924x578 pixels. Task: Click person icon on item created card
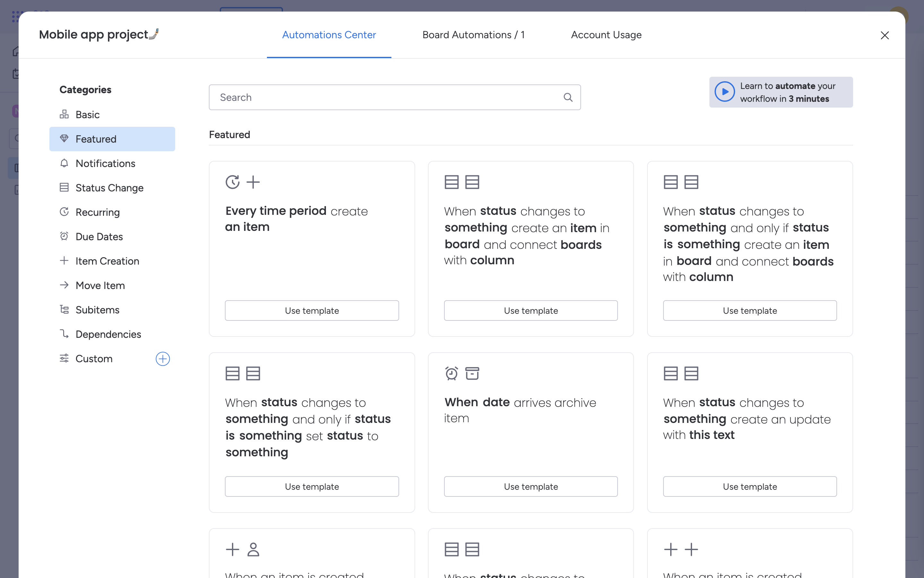coord(253,550)
